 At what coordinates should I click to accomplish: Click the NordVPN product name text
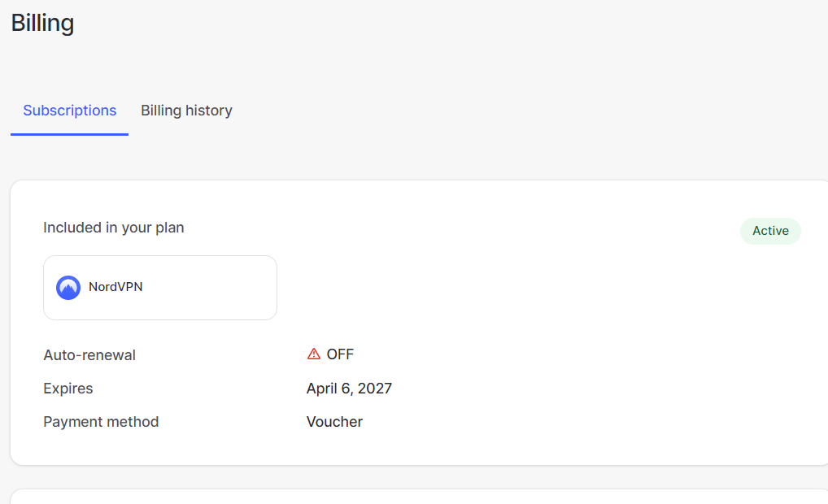coord(115,287)
